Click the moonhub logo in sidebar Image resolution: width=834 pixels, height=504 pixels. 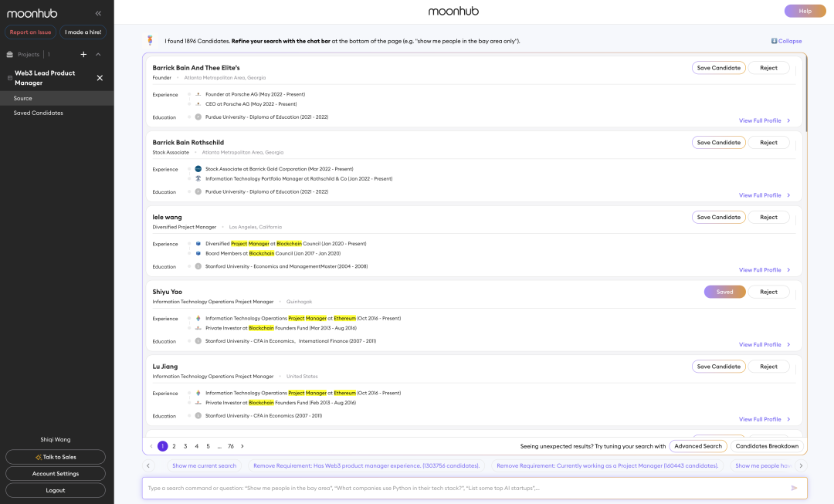click(35, 13)
